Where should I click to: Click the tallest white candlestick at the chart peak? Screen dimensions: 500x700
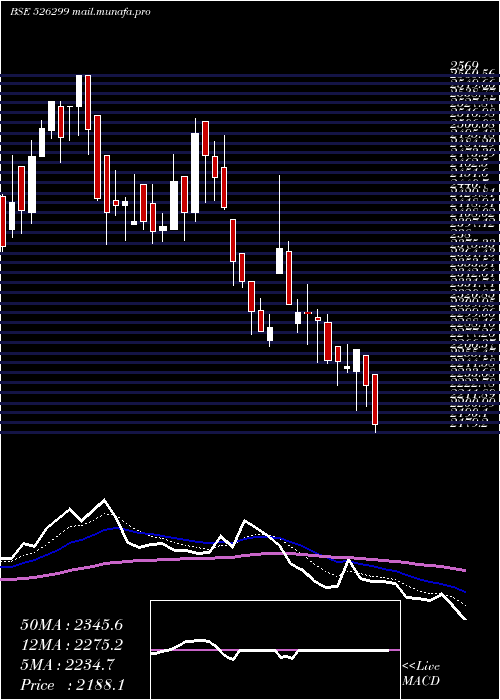tap(79, 91)
